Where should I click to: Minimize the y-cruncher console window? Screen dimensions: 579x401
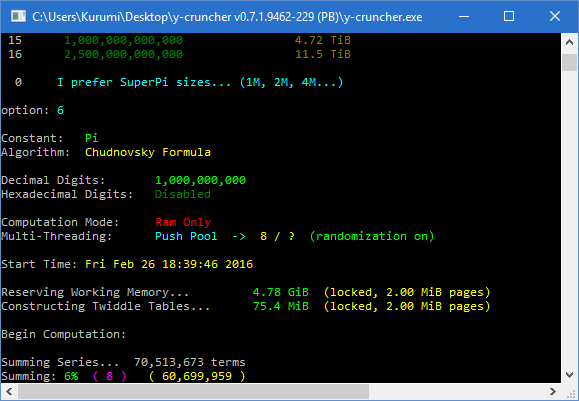[464, 16]
